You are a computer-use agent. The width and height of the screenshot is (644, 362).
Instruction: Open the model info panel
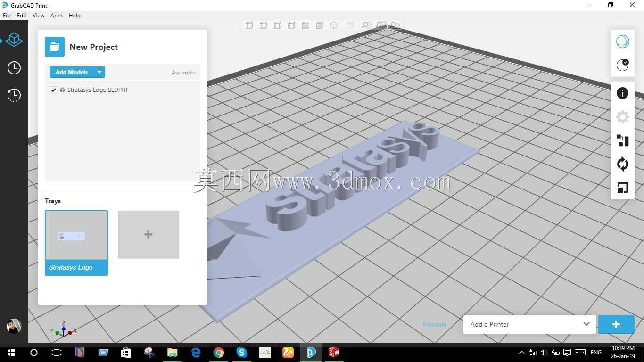(x=622, y=93)
